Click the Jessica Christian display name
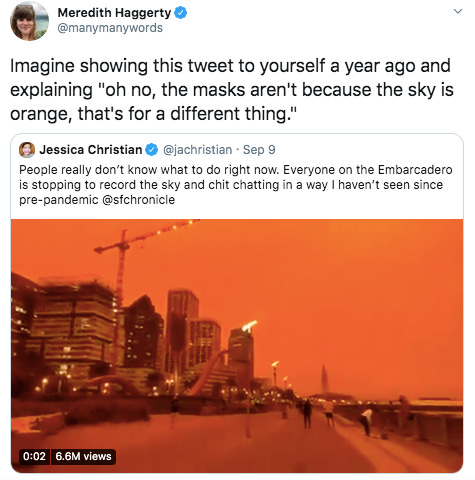Viewport: 475px width, 480px height. 91,150
